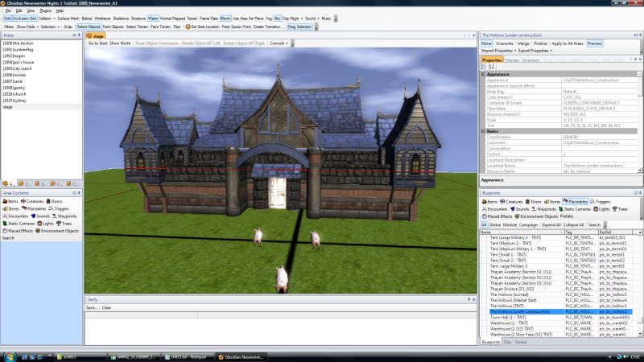
Task: Open Selection filter dropdown
Action: pyautogui.click(x=50, y=27)
